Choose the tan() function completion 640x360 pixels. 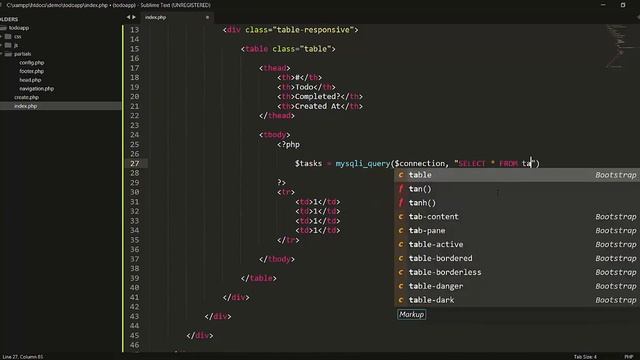[517, 189]
